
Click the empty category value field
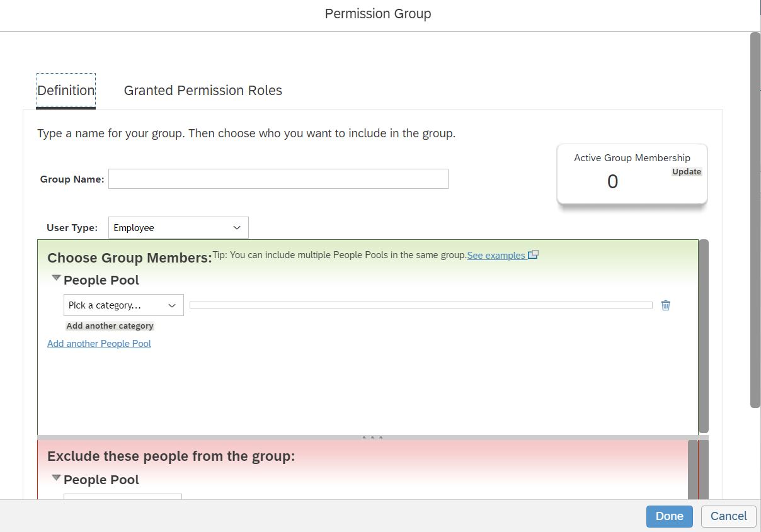[x=421, y=305]
